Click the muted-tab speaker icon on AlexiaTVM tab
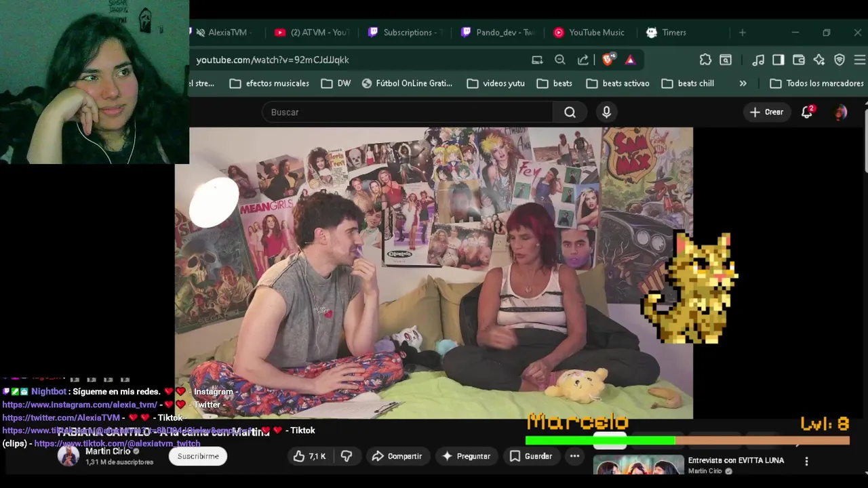This screenshot has height=488, width=868. tap(199, 33)
